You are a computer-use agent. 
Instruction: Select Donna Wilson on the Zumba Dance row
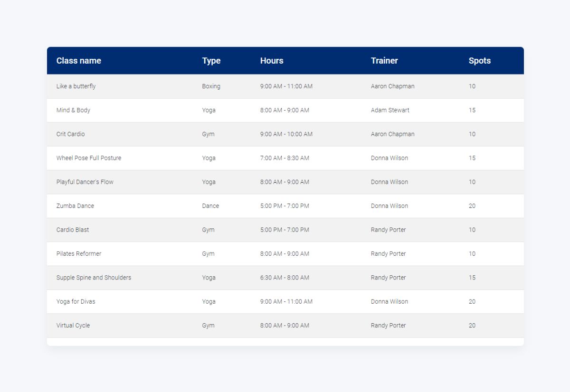click(389, 206)
